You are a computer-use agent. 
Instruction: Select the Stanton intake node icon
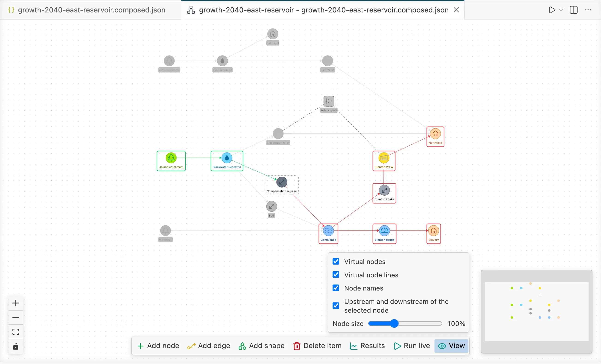(x=384, y=190)
